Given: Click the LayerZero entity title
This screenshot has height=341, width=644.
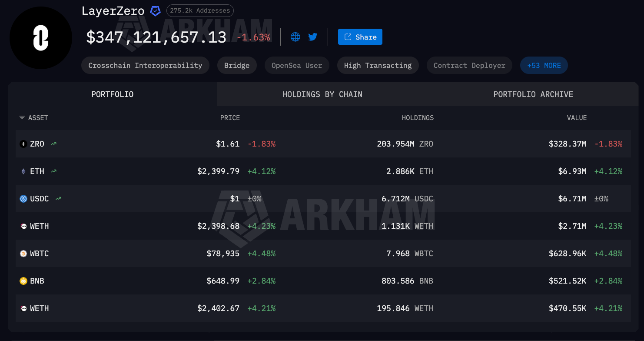Looking at the screenshot, I should click(113, 11).
